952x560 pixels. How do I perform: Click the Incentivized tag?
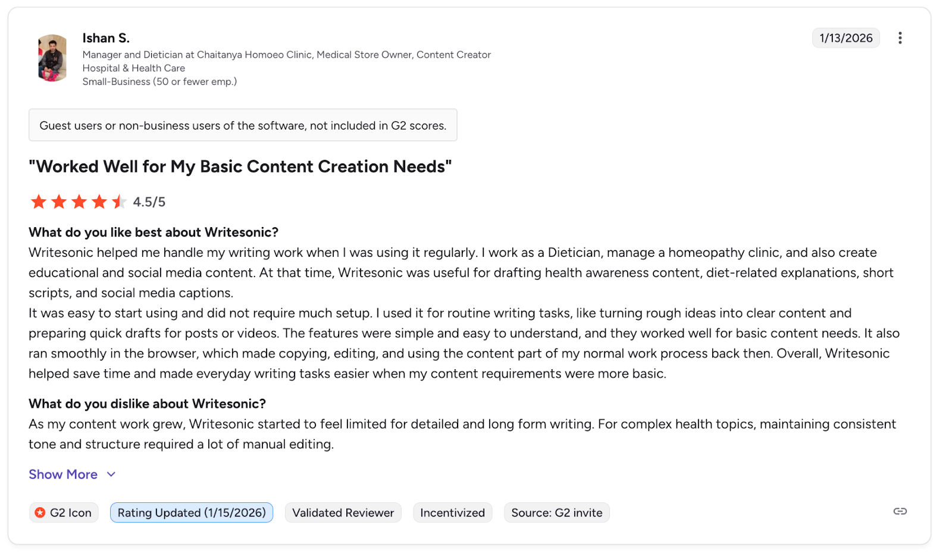[453, 512]
